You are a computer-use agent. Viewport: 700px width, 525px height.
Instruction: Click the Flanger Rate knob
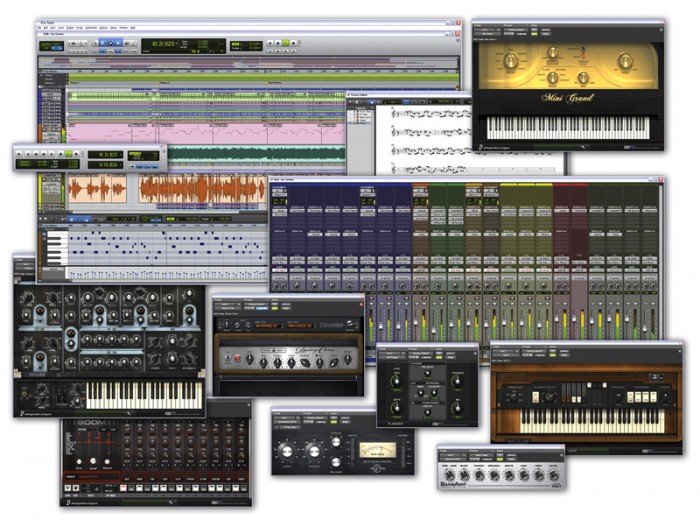[396, 380]
